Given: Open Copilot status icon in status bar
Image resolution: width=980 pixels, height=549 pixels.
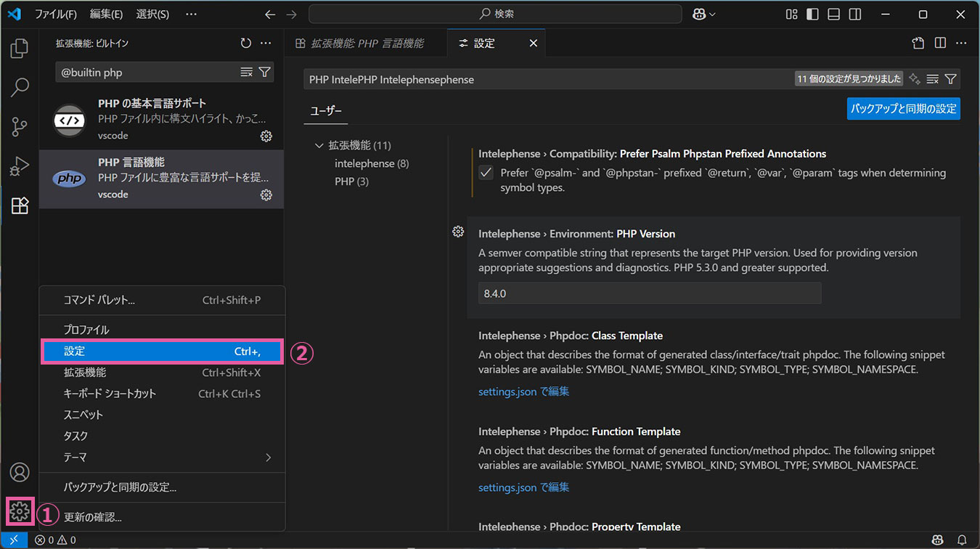Looking at the screenshot, I should (x=938, y=540).
